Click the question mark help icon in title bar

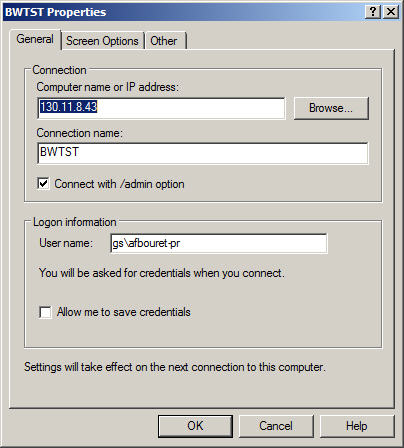[373, 12]
